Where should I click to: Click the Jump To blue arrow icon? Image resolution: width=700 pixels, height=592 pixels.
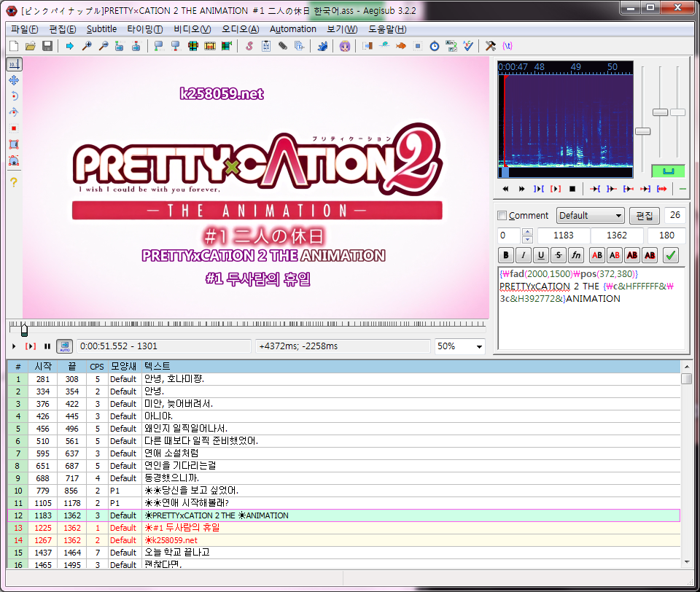point(70,46)
